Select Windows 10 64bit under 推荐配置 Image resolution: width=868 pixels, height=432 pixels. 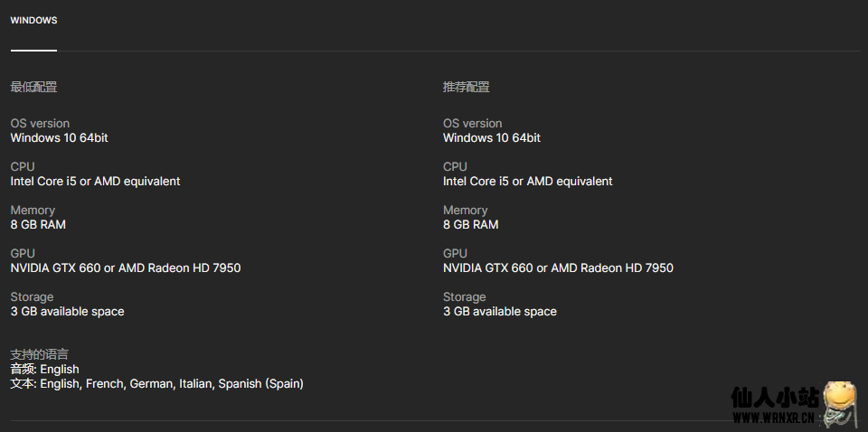click(492, 137)
